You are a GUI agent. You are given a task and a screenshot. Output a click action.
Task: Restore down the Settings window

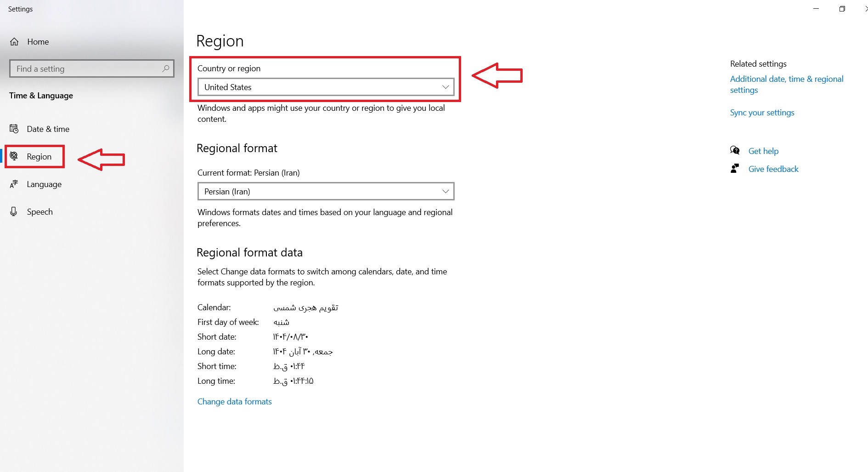[842, 9]
